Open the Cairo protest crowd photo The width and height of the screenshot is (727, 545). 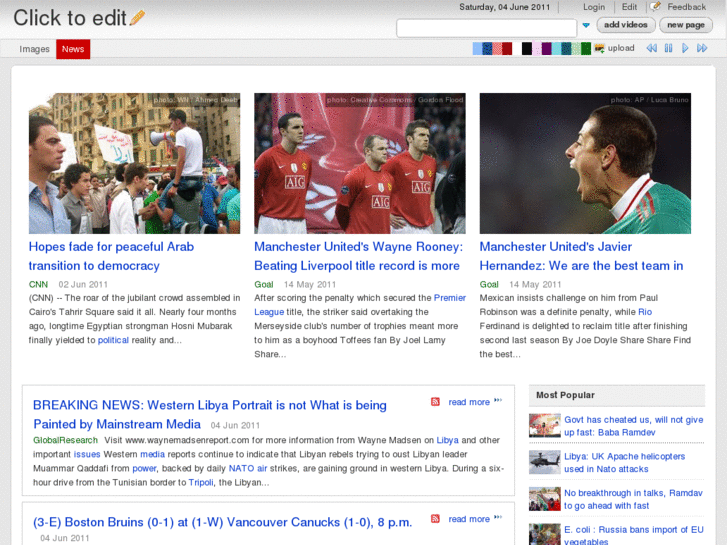[x=134, y=163]
